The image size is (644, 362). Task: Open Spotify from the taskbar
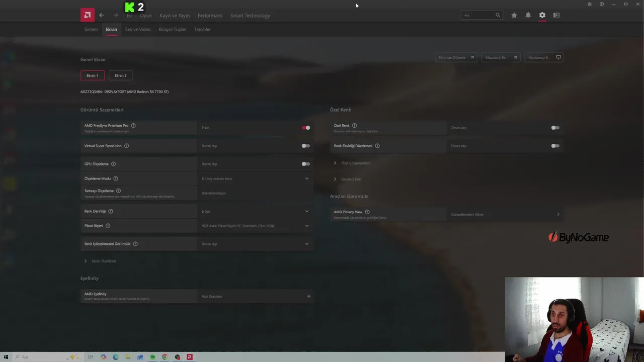152,357
